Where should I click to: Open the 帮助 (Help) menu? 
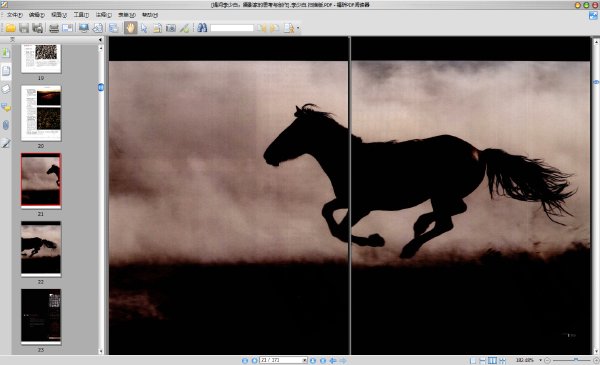(x=150, y=15)
